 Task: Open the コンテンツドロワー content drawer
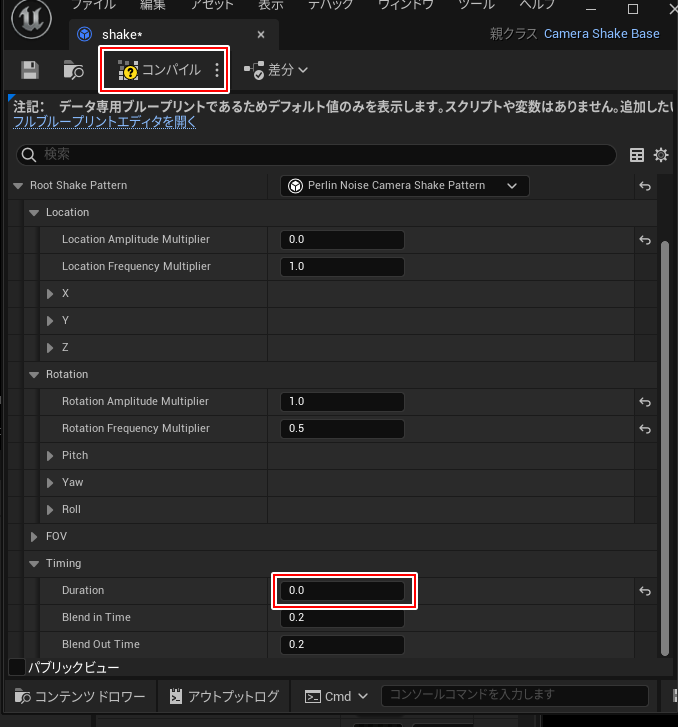(x=80, y=696)
